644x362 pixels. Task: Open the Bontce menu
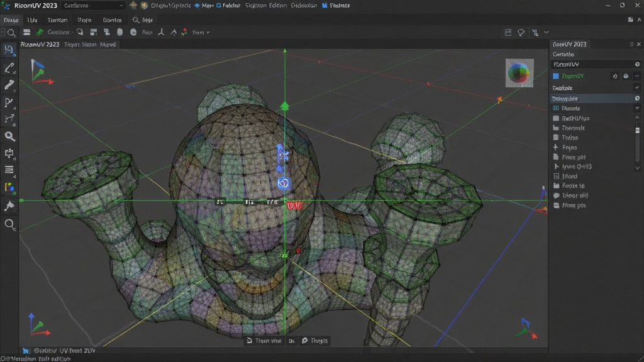click(112, 19)
